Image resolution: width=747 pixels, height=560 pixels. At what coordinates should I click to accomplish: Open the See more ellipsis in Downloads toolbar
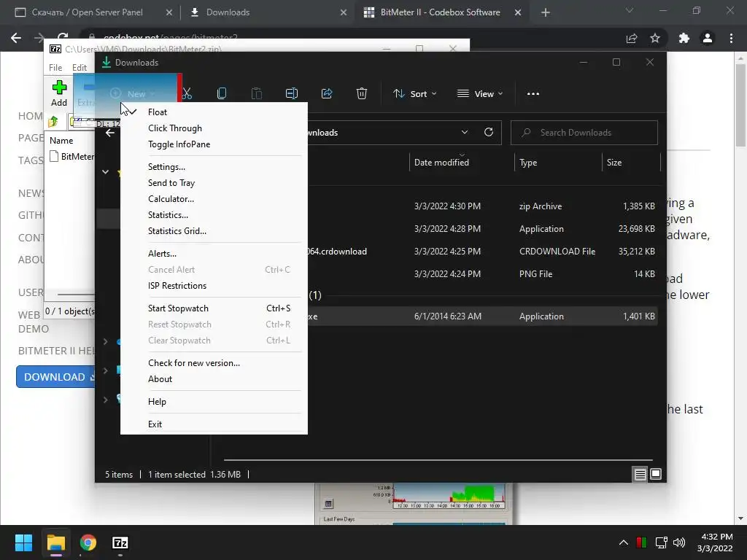point(533,94)
